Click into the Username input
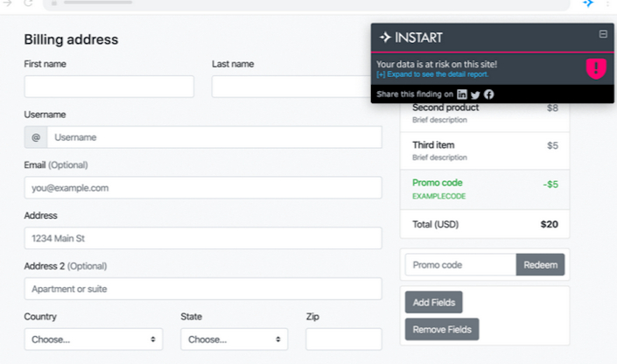 [214, 137]
